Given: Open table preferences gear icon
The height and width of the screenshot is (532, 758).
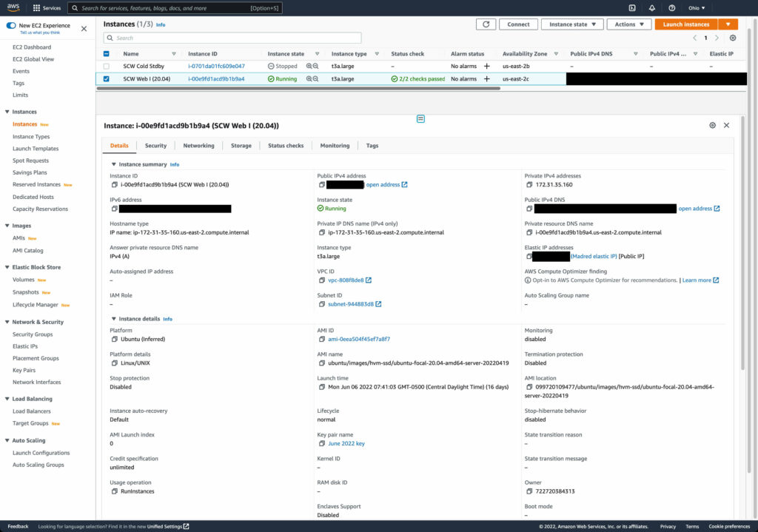Looking at the screenshot, I should point(733,38).
